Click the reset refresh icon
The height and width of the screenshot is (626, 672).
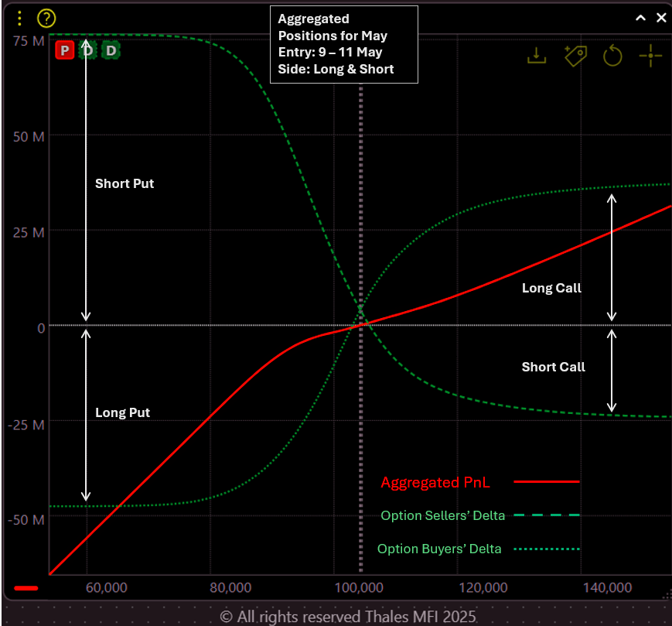coord(612,56)
